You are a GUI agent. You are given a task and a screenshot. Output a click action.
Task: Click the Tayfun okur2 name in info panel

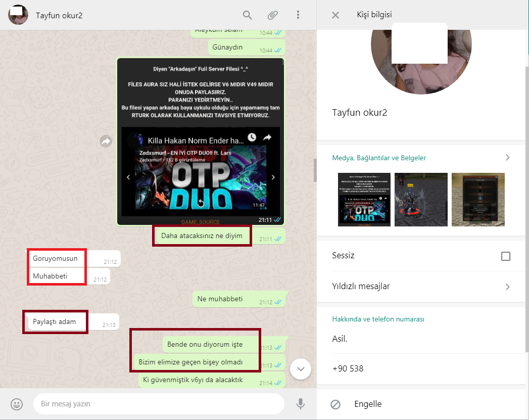point(359,113)
